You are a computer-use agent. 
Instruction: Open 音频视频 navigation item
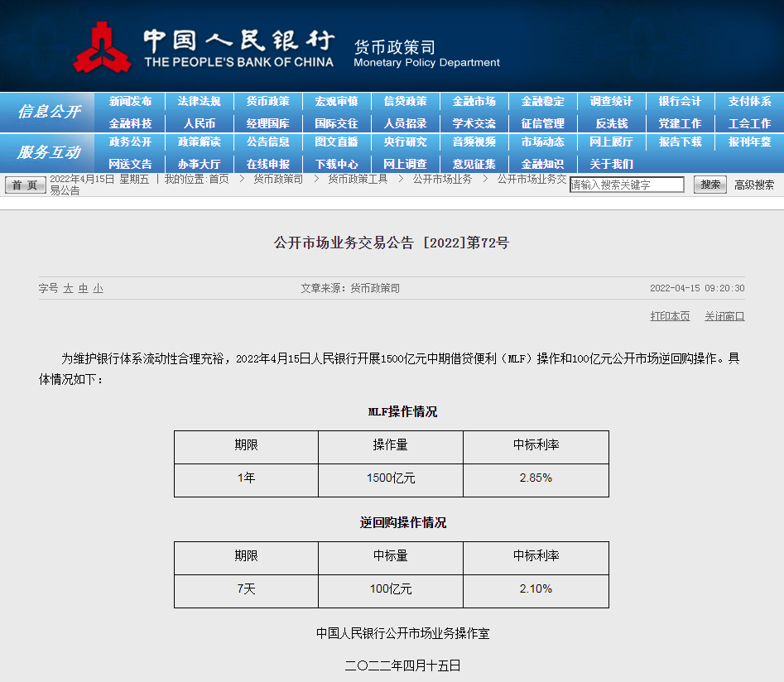[x=474, y=142]
